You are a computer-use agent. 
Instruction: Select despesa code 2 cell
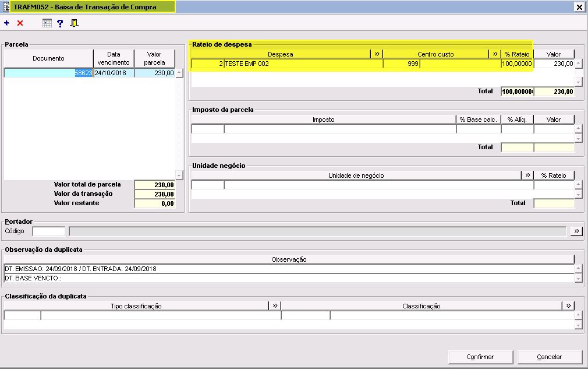click(x=208, y=64)
